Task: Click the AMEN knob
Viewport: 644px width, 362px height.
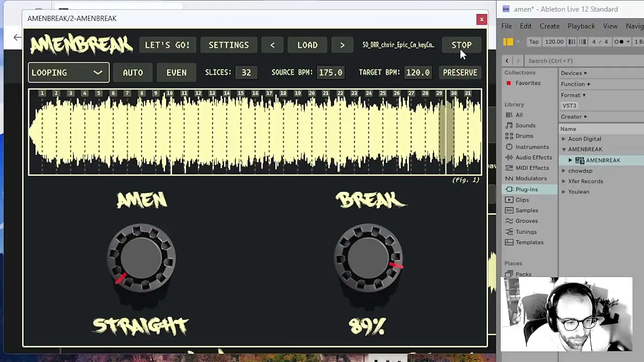Action: 141,258
